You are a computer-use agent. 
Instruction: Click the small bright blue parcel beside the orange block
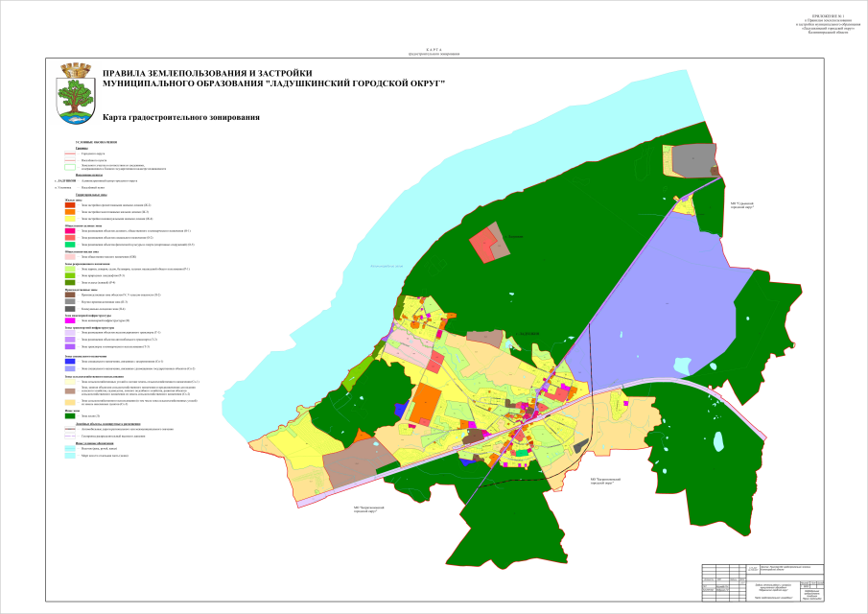click(x=401, y=410)
